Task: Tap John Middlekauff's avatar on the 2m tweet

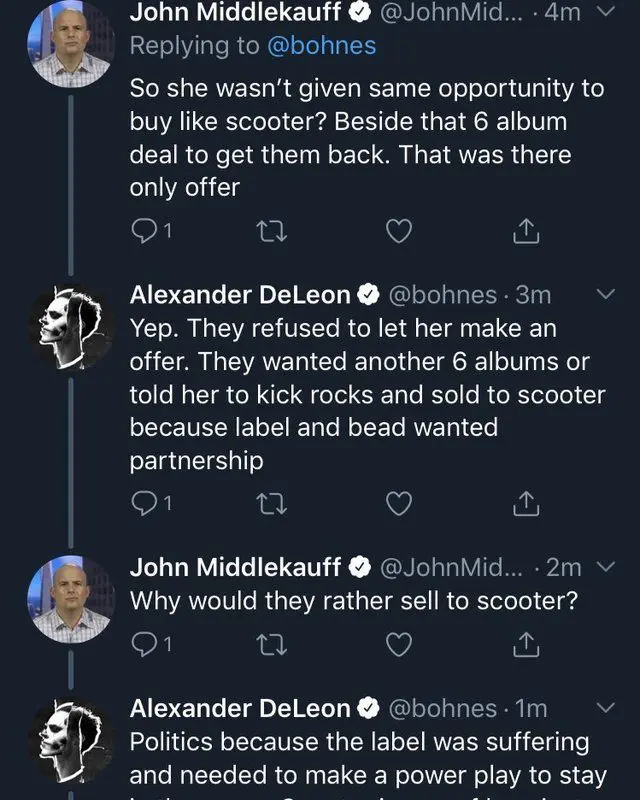Action: point(70,598)
